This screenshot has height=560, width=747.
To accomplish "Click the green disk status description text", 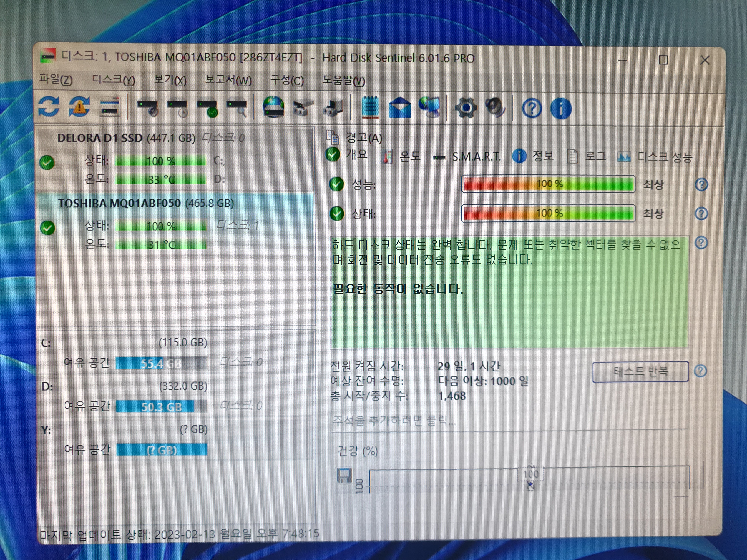I will [509, 292].
